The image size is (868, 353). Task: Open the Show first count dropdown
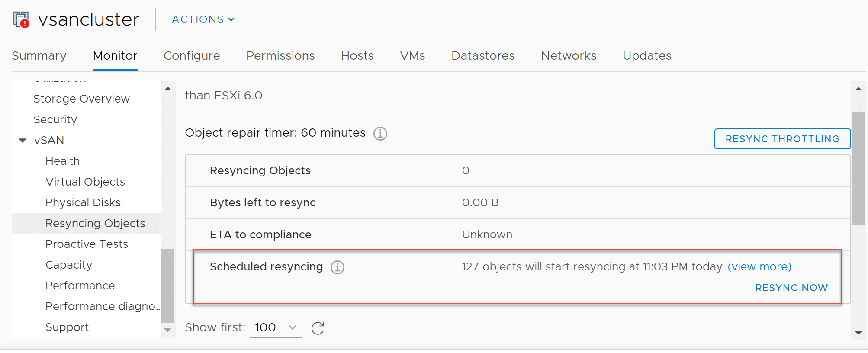[x=276, y=327]
